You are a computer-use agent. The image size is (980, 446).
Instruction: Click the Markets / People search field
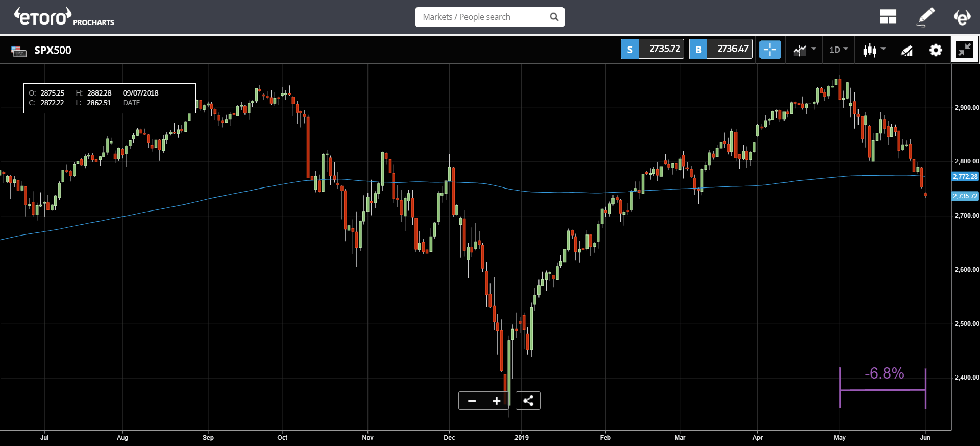pos(490,17)
